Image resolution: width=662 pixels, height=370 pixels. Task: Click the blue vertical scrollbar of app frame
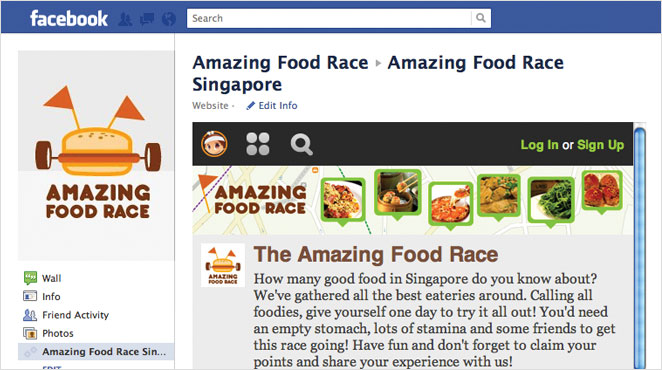point(640,247)
